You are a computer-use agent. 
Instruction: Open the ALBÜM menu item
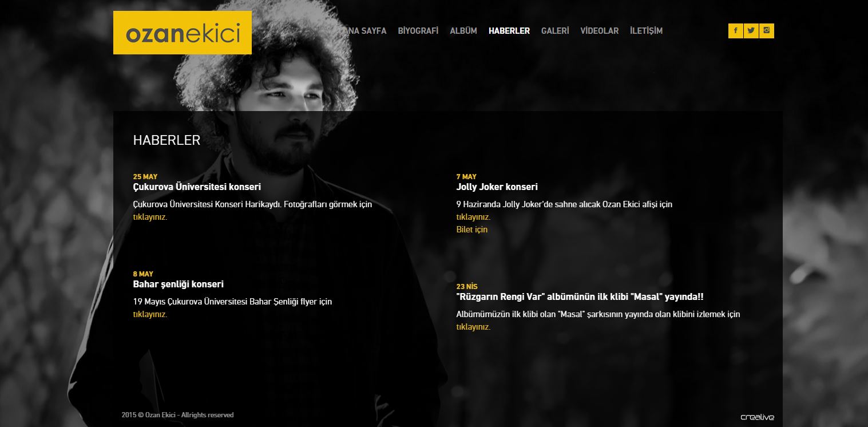click(x=463, y=31)
